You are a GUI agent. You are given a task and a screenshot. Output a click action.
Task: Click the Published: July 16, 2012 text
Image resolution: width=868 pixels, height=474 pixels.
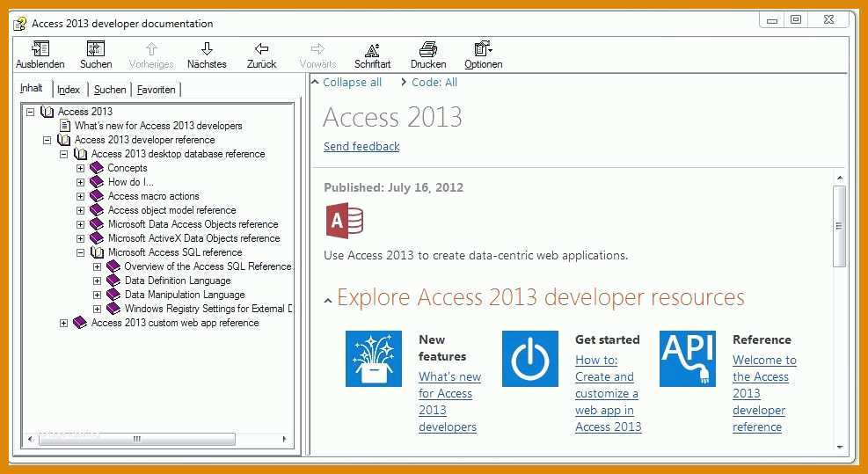click(x=394, y=187)
